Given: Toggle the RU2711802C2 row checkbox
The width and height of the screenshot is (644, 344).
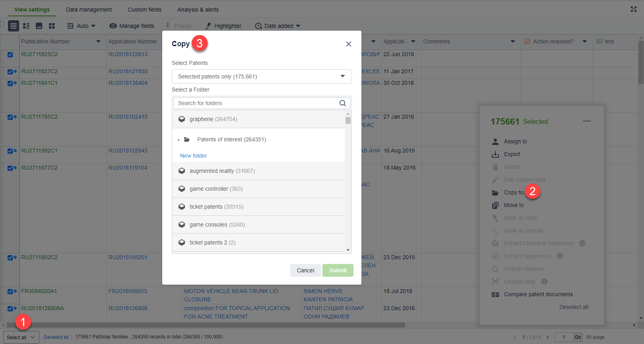Looking at the screenshot, I should click(10, 258).
